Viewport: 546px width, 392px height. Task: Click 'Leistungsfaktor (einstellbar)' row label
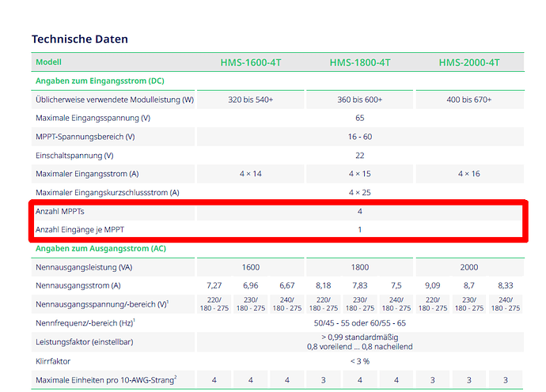tap(84, 342)
